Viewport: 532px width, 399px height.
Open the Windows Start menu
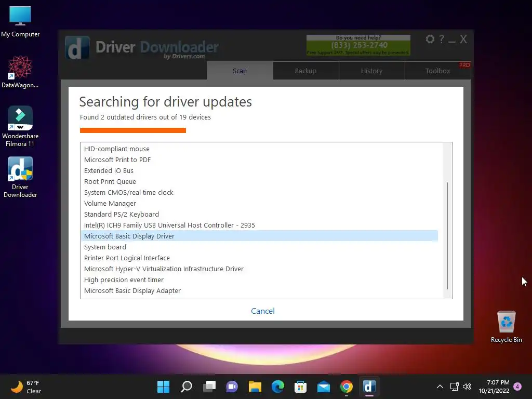point(163,387)
